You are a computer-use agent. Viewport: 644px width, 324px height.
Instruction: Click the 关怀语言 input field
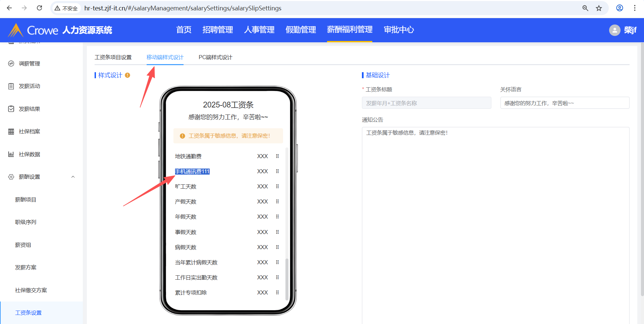(x=565, y=103)
